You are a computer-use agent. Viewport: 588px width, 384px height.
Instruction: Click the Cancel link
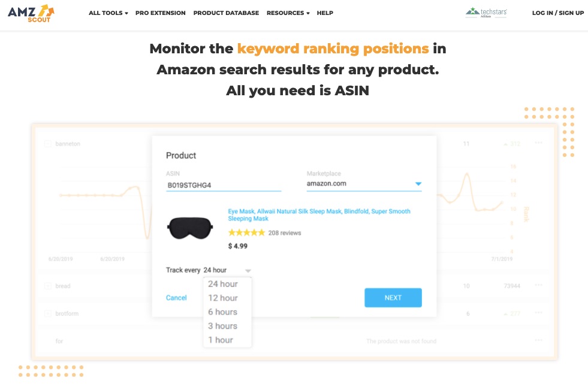tap(176, 298)
